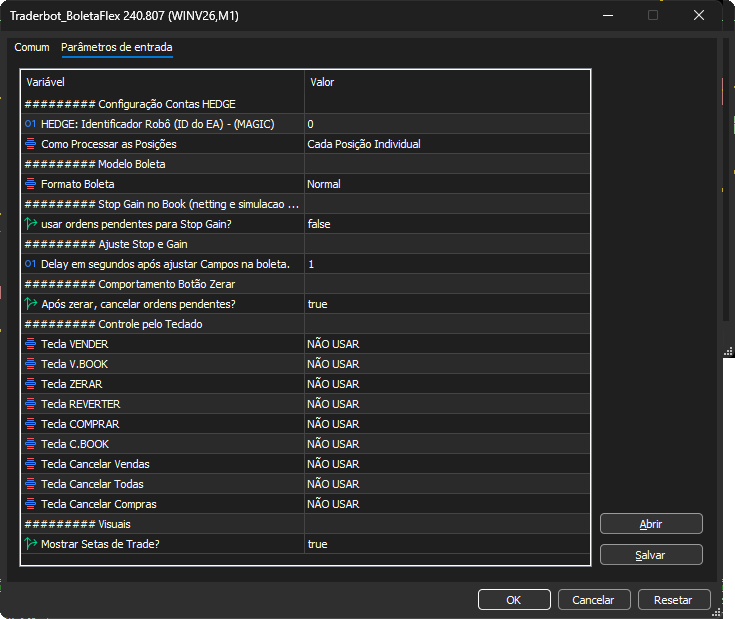The image size is (735, 619).
Task: Open the NÃO USAR value for Tecla COMPRAR
Action: (447, 424)
